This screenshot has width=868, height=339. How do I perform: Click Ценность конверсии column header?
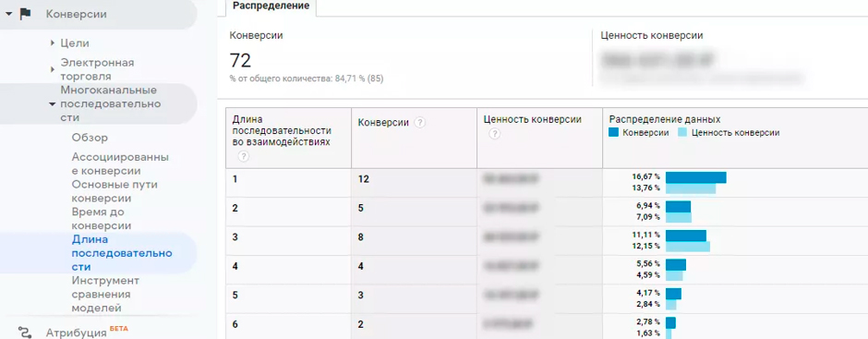pyautogui.click(x=533, y=120)
